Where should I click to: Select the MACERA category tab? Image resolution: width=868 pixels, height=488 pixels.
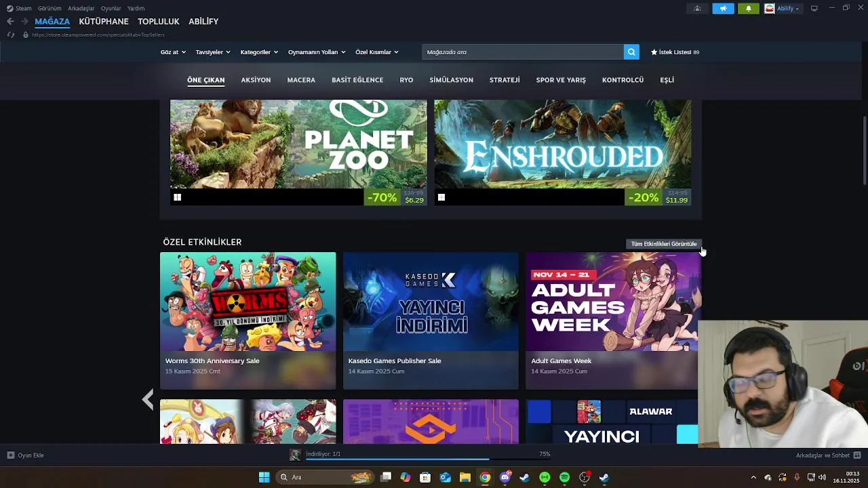pos(301,80)
